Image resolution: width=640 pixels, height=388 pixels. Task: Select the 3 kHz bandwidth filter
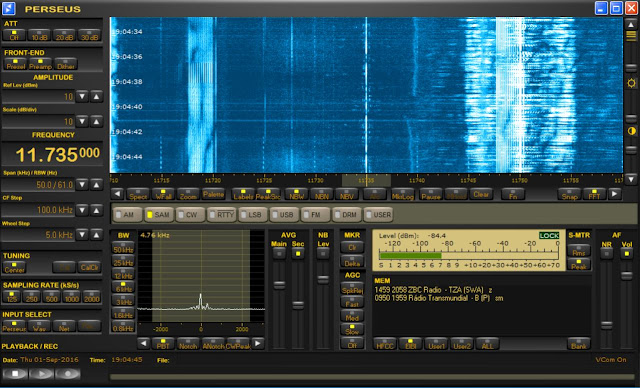[x=123, y=300]
